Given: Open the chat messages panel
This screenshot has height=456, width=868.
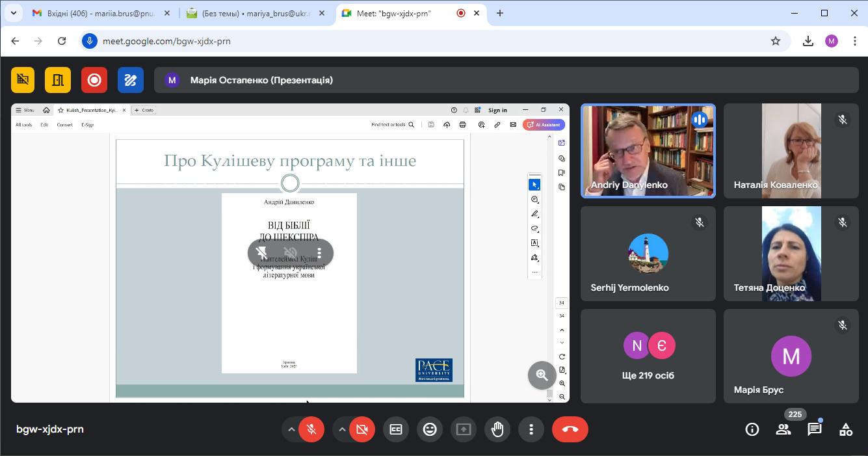Looking at the screenshot, I should (815, 429).
